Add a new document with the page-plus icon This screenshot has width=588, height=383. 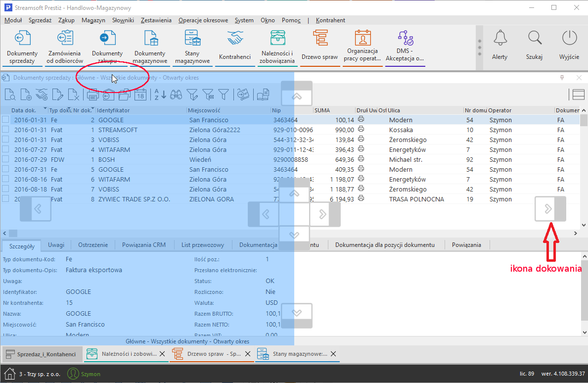26,95
